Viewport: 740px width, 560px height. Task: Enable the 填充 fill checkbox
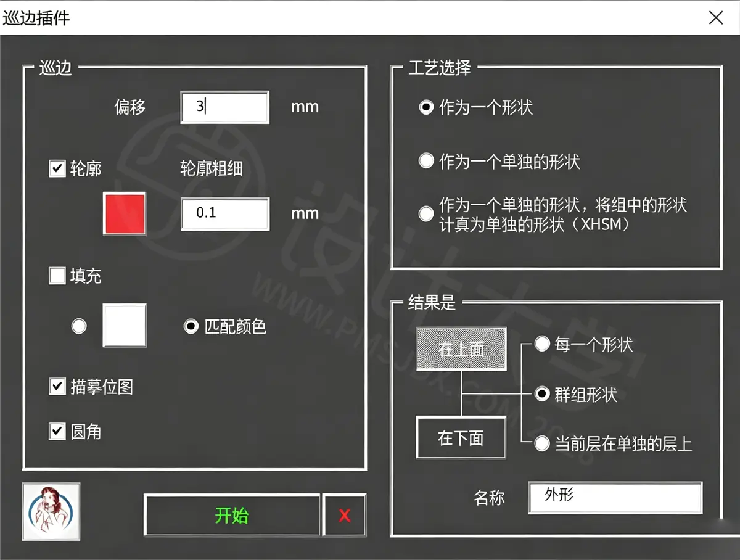click(x=57, y=275)
